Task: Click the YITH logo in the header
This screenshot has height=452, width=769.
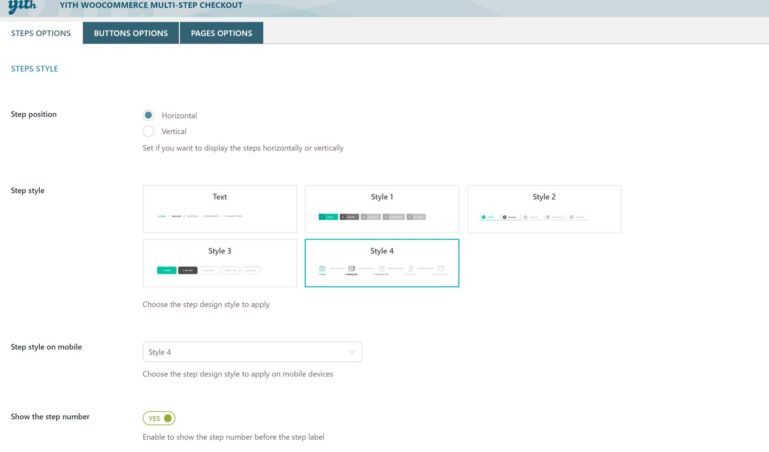Action: coord(23,7)
